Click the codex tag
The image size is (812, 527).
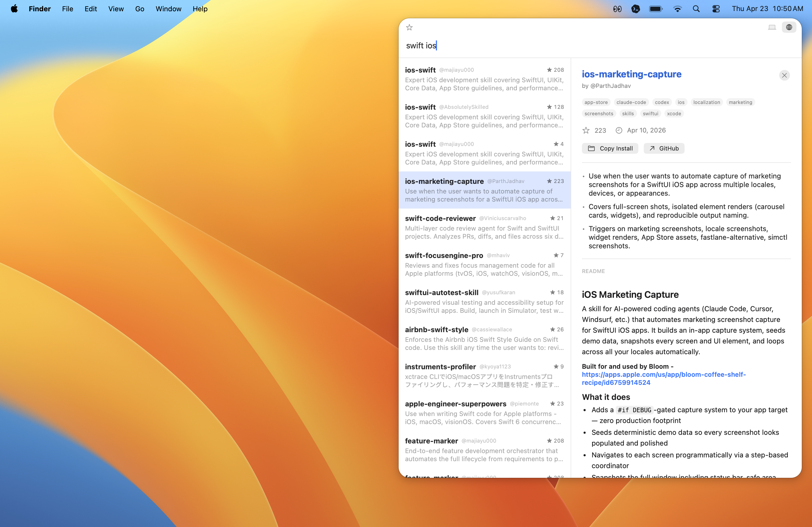pos(662,102)
